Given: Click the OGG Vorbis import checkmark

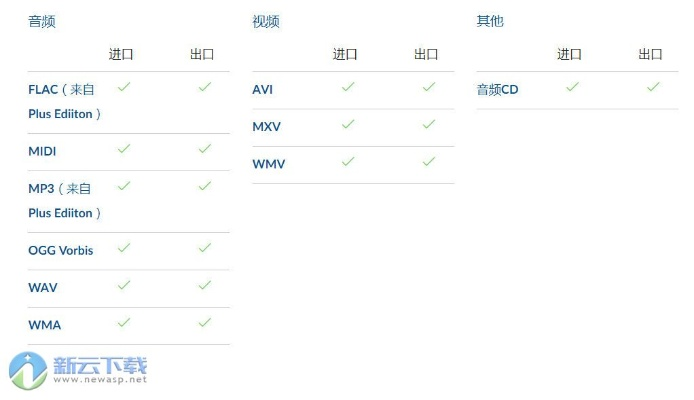Looking at the screenshot, I should (124, 248).
